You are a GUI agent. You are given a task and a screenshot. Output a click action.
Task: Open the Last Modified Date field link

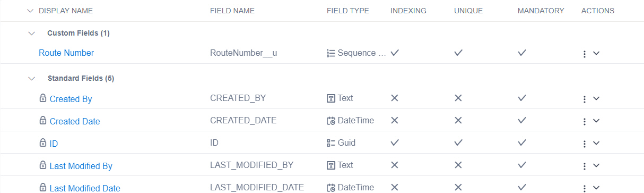(85, 188)
